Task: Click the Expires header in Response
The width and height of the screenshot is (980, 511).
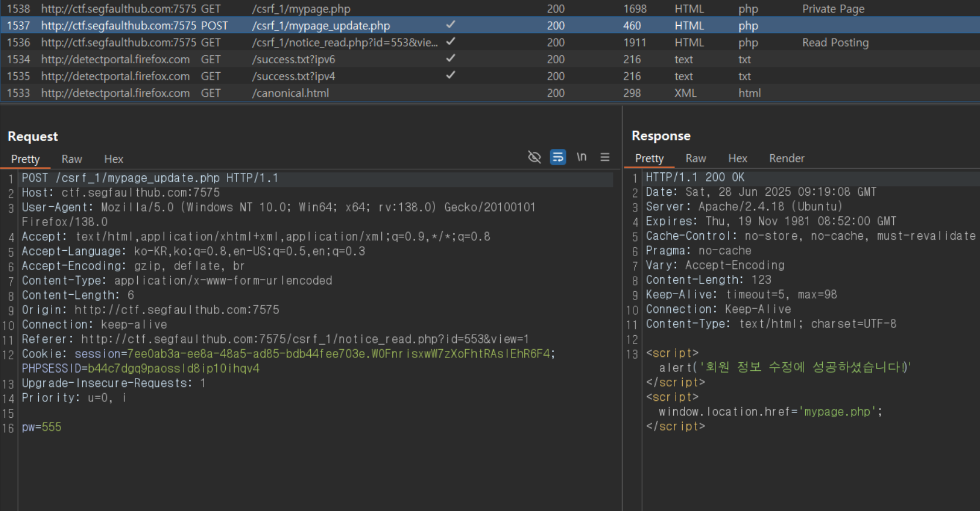Action: (x=771, y=222)
